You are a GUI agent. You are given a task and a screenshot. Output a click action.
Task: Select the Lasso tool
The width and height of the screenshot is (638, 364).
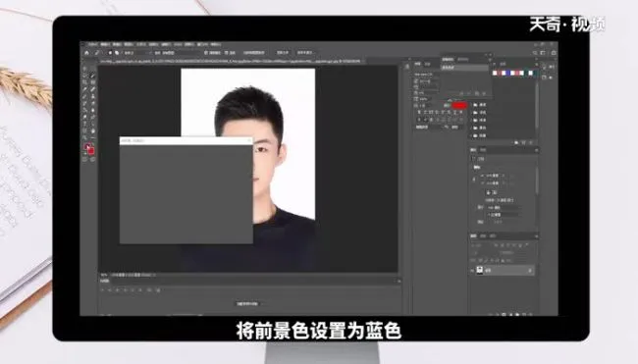coord(84,77)
